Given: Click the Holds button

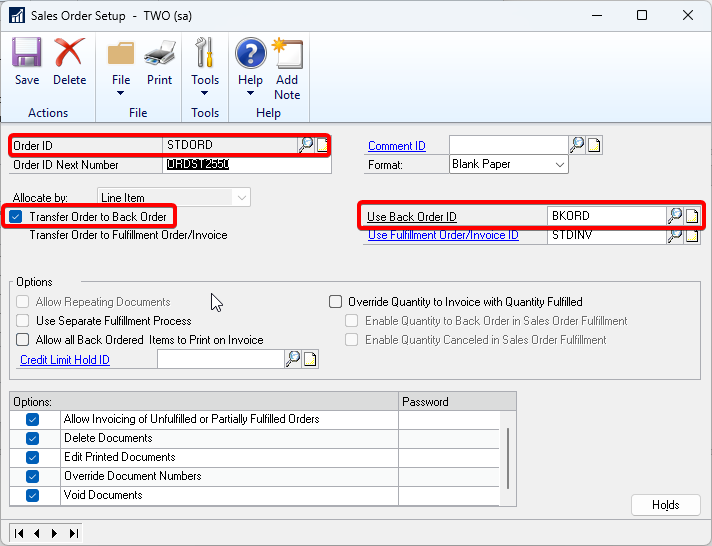Looking at the screenshot, I should pyautogui.click(x=665, y=505).
